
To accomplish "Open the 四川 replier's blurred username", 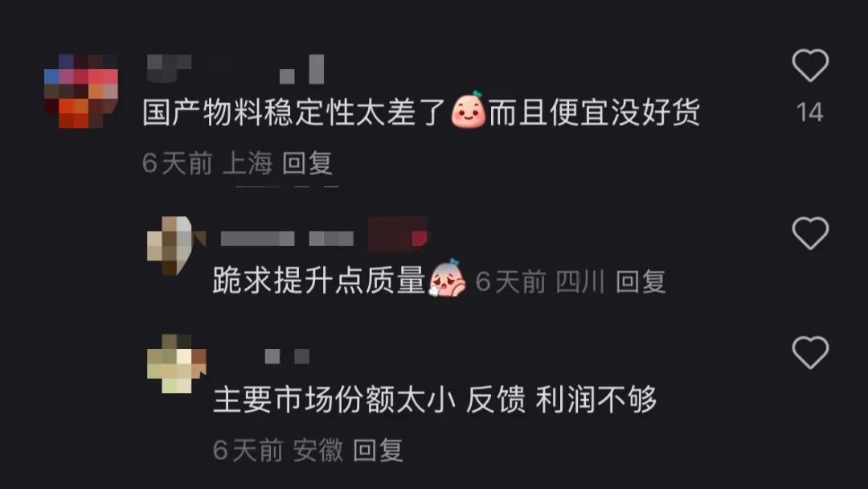I will pos(287,239).
